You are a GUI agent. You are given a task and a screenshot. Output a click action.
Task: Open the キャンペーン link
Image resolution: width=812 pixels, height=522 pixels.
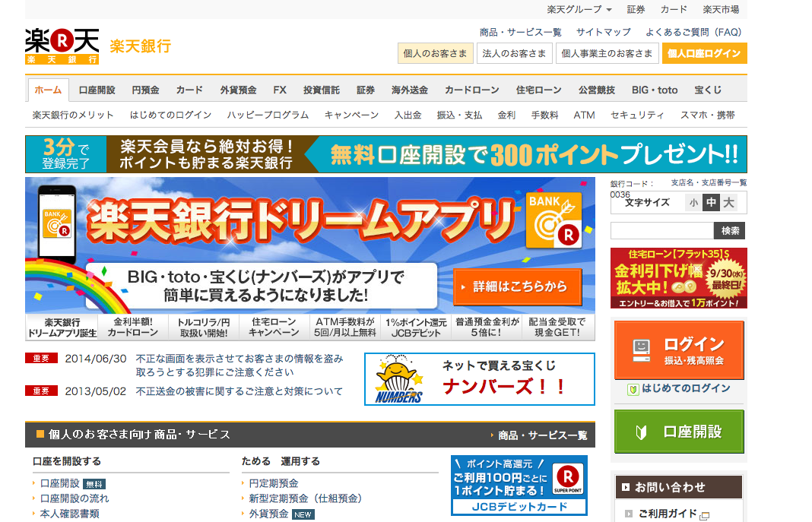351,115
